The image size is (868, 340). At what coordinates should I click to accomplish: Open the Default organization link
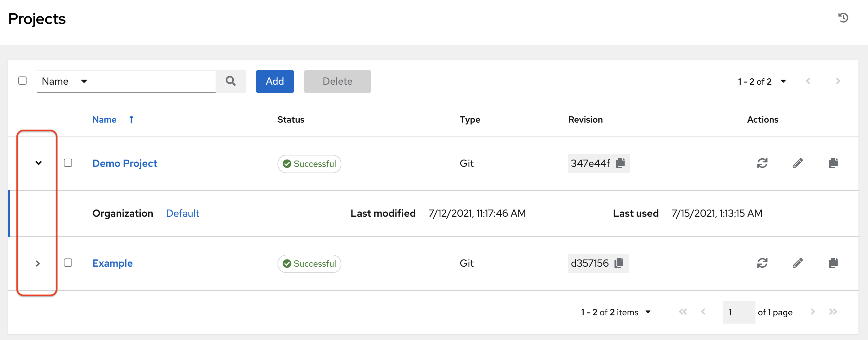tap(182, 213)
